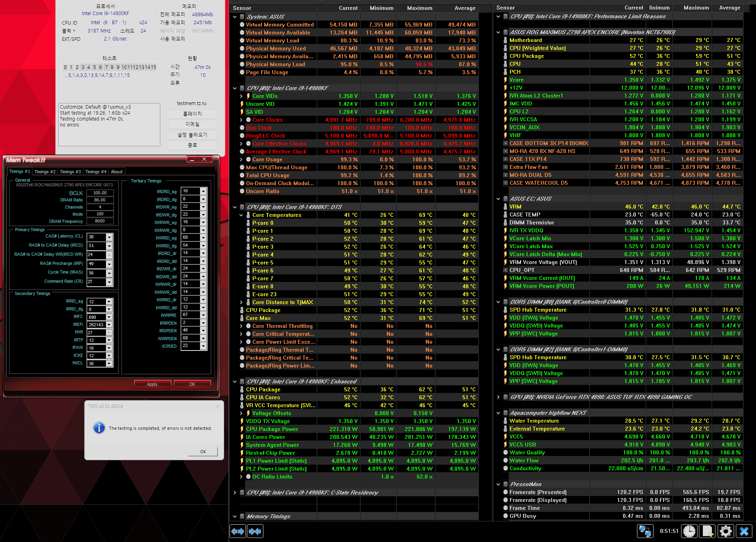This screenshot has height=542, width=756.
Task: Click the BCLK value field showing 100.00
Action: (x=100, y=193)
